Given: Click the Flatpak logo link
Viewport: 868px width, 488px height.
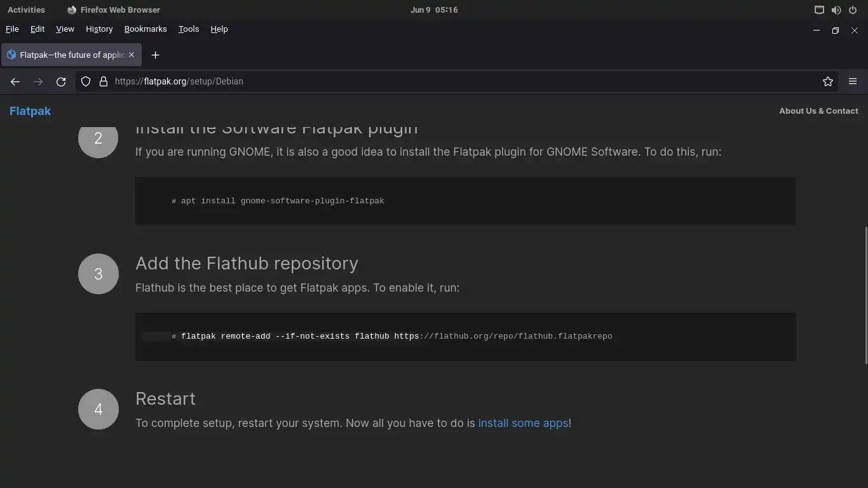Looking at the screenshot, I should coord(30,111).
